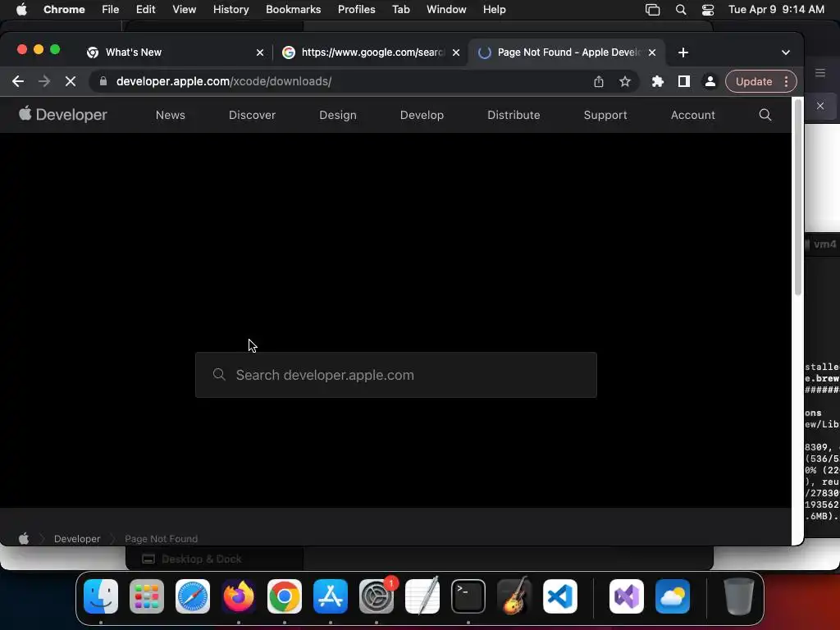The image size is (840, 630).
Task: Click the Chrome icon in the Dock
Action: pyautogui.click(x=285, y=596)
